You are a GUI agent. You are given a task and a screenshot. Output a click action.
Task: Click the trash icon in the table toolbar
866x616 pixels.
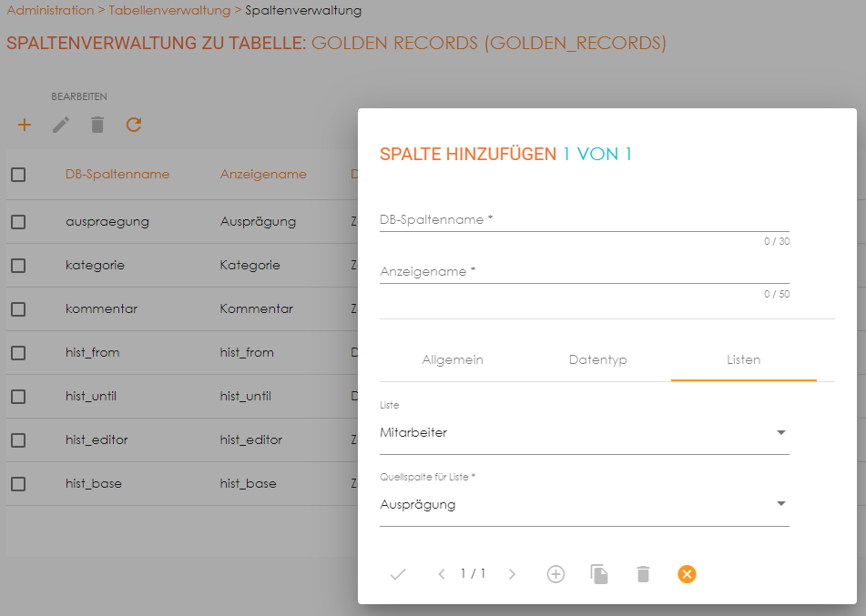pos(97,125)
